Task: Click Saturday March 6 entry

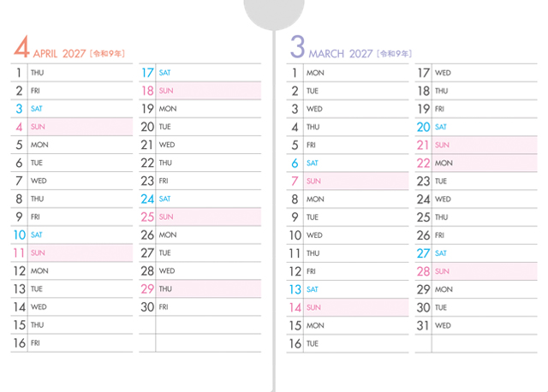Action: click(348, 163)
